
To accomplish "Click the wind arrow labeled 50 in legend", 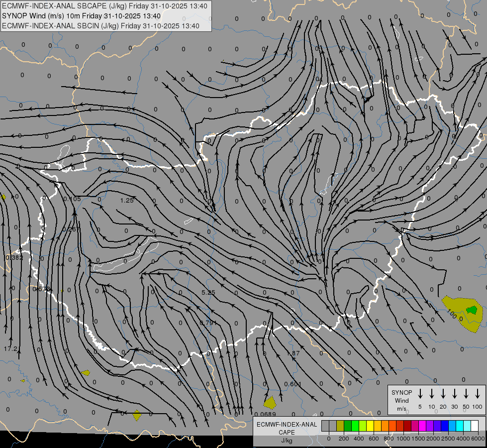I will pyautogui.click(x=466, y=394).
